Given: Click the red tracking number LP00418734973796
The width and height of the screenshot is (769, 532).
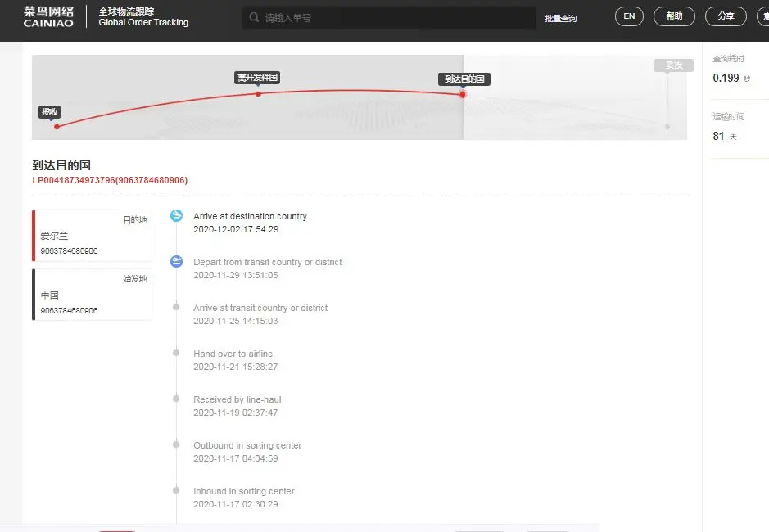Looking at the screenshot, I should [x=110, y=180].
